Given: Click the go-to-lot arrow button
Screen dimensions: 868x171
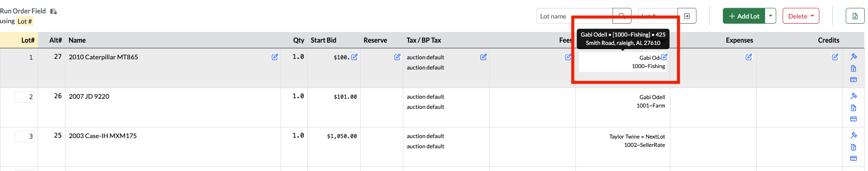Looking at the screenshot, I should pos(687,16).
